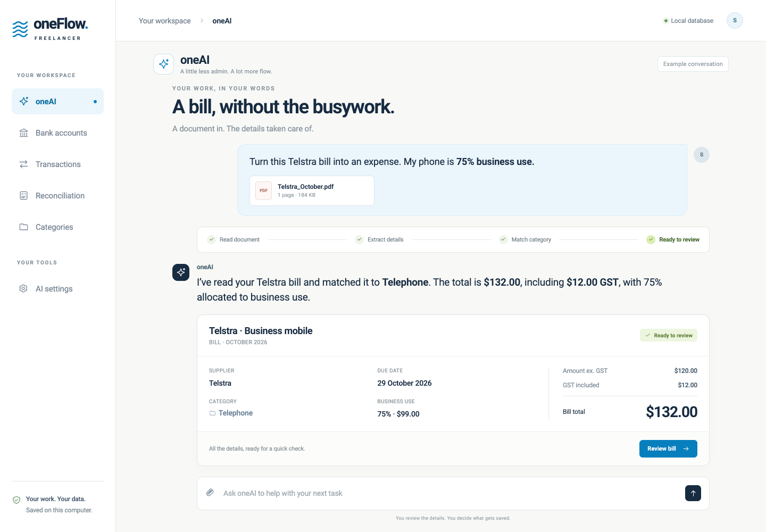Click the PDF file icon
The image size is (766, 532).
pyautogui.click(x=263, y=190)
